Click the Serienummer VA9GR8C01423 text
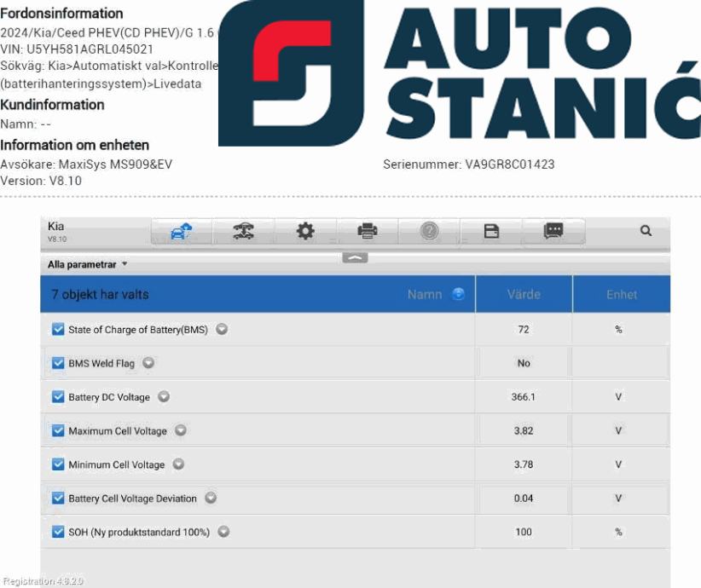The height and width of the screenshot is (588, 701). pyautogui.click(x=468, y=164)
